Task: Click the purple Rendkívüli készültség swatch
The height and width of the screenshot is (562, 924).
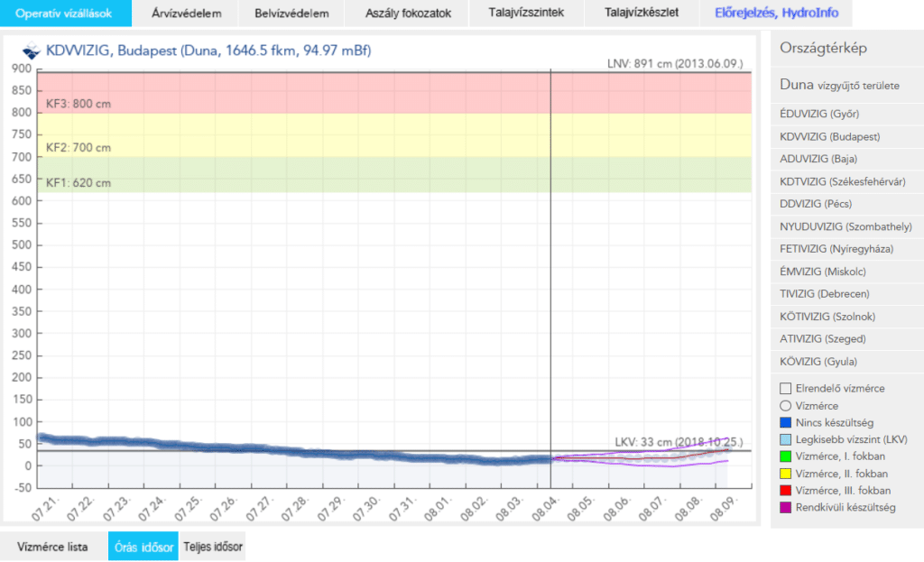Action: (786, 508)
